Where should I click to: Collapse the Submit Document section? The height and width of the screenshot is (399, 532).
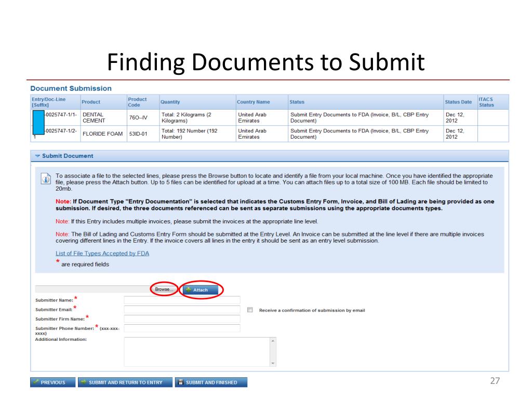tap(37, 156)
